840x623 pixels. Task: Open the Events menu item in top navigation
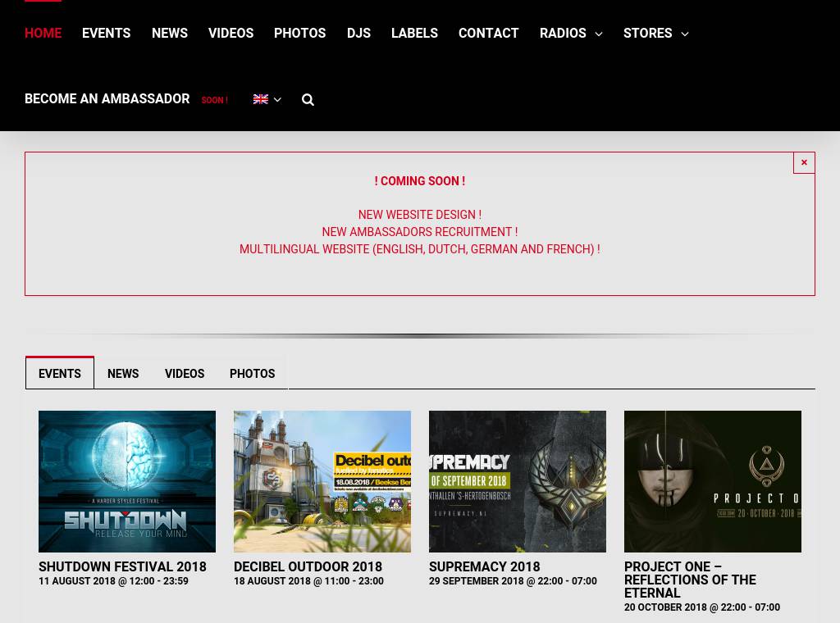106,33
